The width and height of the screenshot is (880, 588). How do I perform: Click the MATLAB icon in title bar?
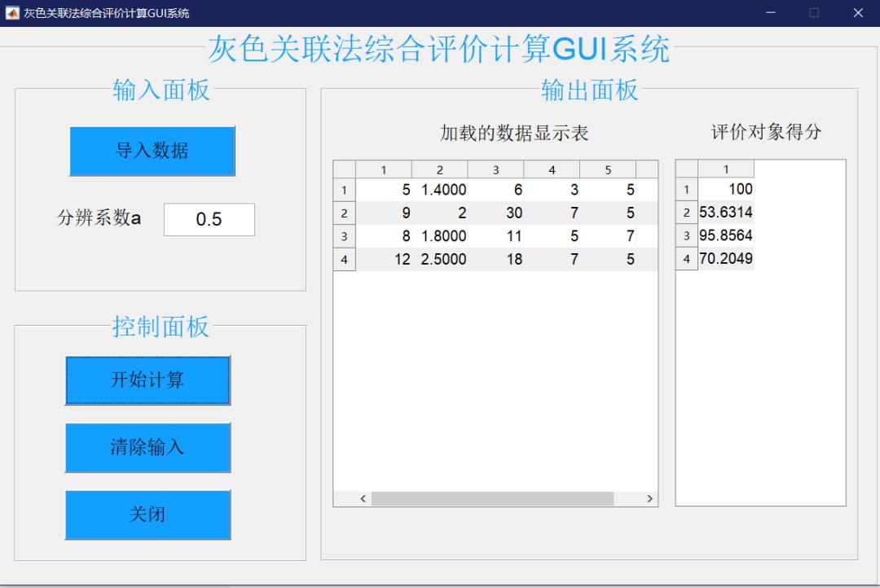pyautogui.click(x=11, y=13)
